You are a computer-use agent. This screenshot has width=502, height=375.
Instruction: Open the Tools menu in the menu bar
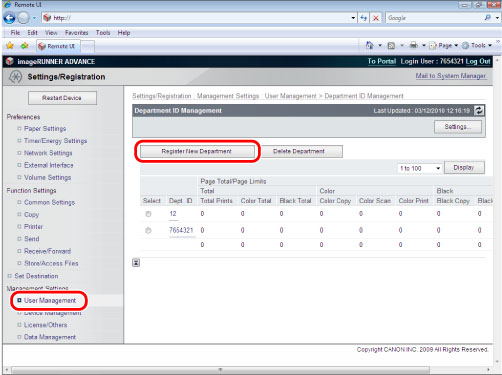tap(103, 33)
